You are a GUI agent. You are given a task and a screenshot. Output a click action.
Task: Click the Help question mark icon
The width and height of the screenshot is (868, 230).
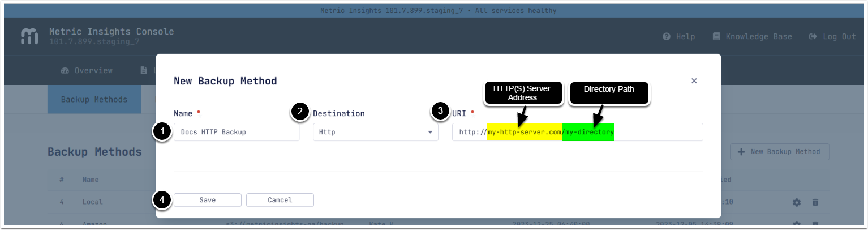tap(667, 36)
